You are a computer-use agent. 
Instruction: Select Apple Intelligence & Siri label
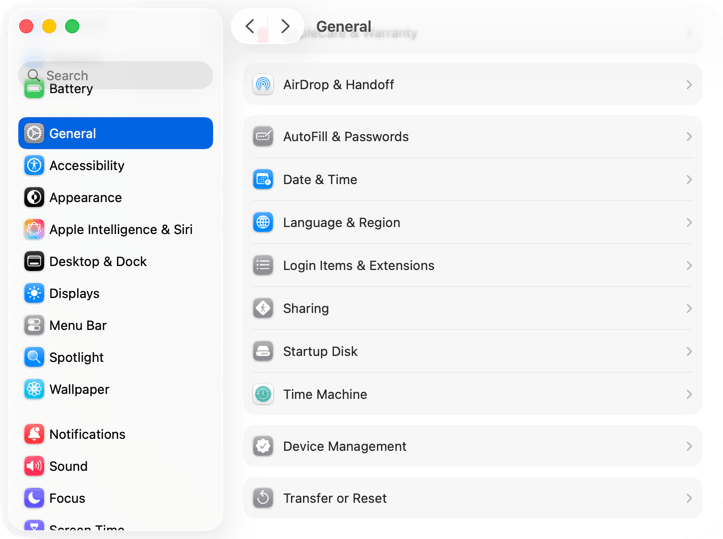click(x=121, y=230)
